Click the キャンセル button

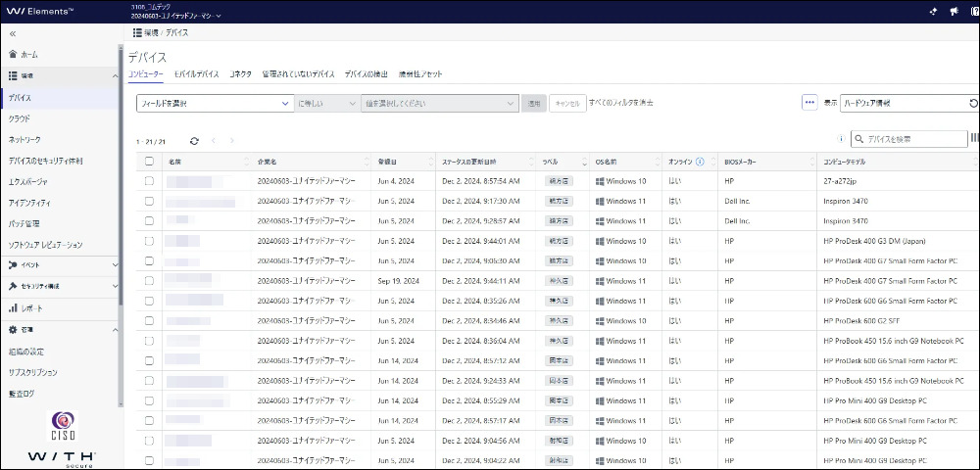click(x=567, y=103)
